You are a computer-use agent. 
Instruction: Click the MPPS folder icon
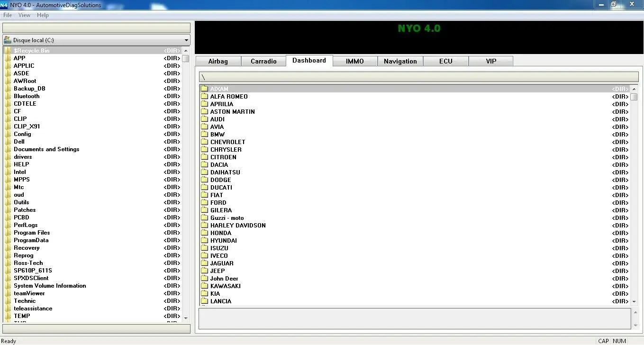point(8,180)
